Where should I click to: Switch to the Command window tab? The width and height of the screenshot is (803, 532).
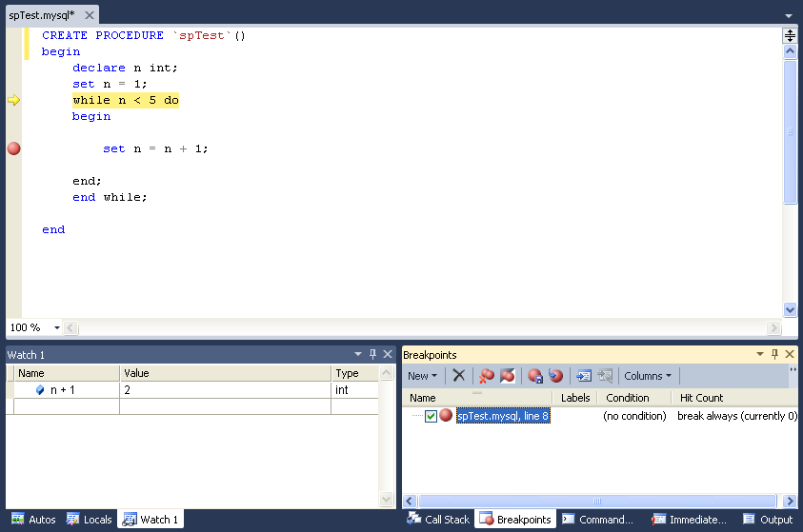[x=597, y=520]
